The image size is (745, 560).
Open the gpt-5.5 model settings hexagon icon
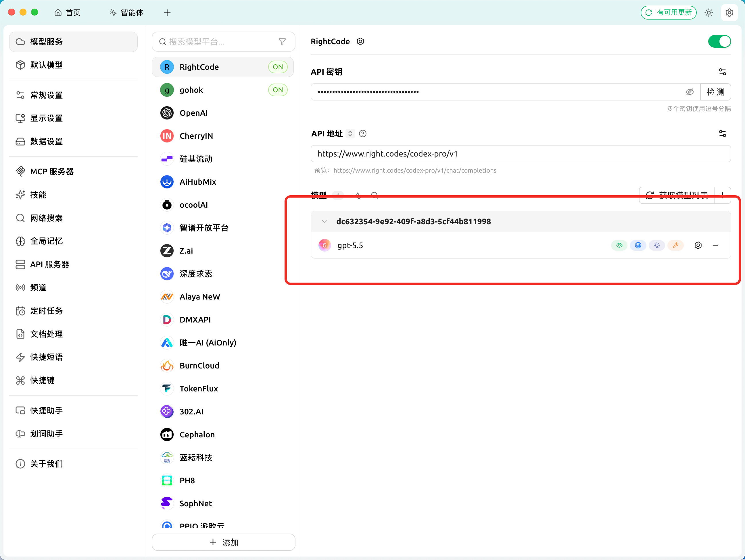698,245
